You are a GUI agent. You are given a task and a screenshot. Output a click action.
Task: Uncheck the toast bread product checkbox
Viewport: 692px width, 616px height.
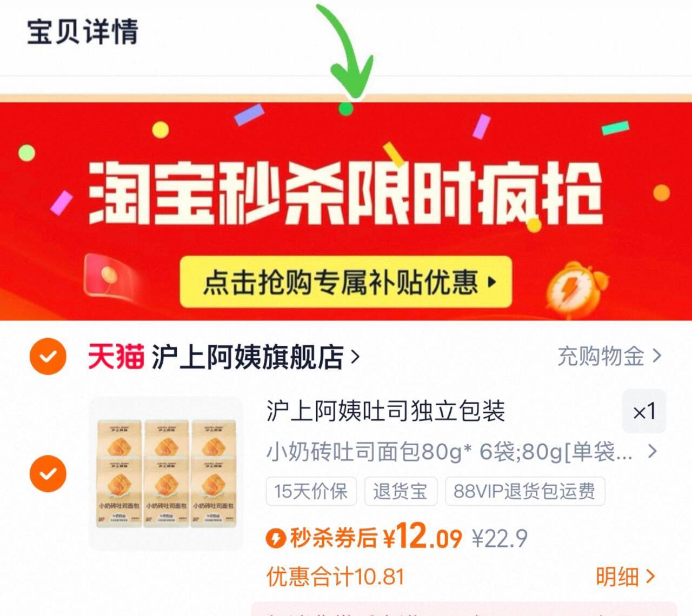point(48,473)
